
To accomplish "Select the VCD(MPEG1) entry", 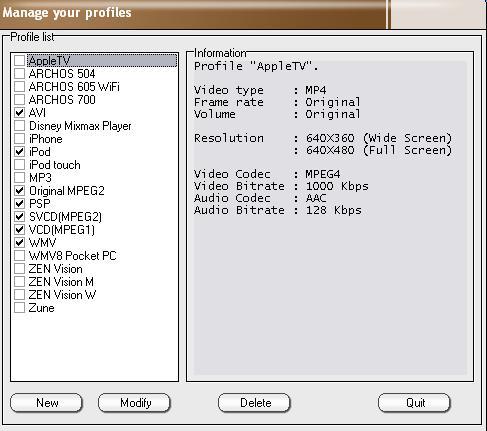I will pyautogui.click(x=62, y=230).
